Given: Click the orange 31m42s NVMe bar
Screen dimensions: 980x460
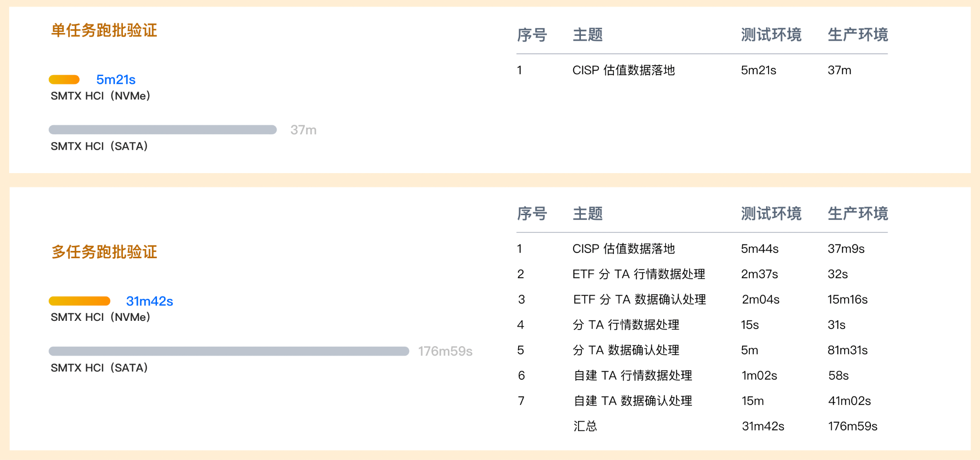Looking at the screenshot, I should [x=79, y=301].
